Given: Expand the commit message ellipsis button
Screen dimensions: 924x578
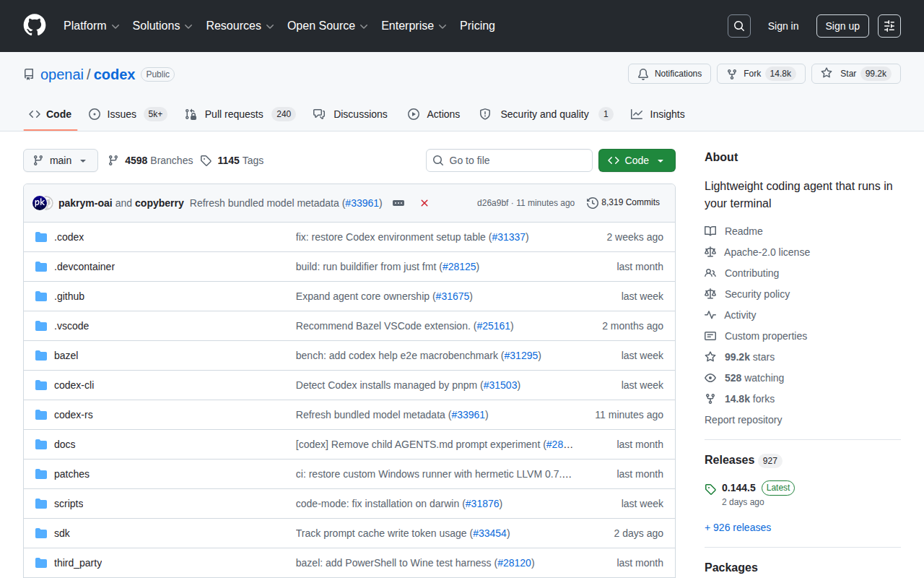Looking at the screenshot, I should (398, 203).
